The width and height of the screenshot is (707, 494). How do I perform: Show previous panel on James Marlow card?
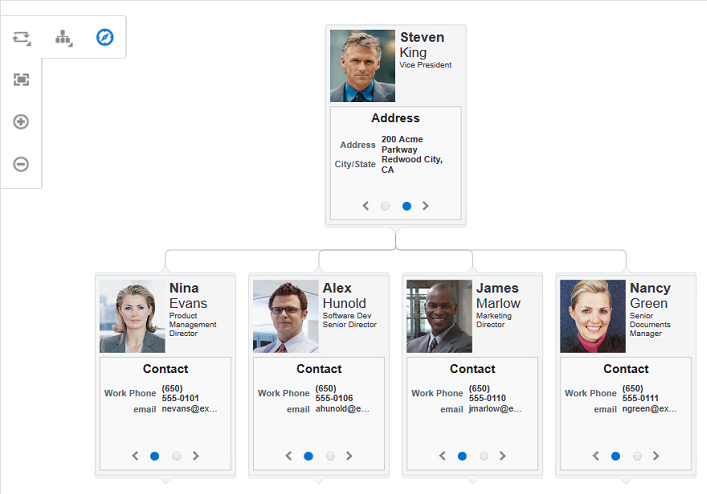[x=442, y=456]
